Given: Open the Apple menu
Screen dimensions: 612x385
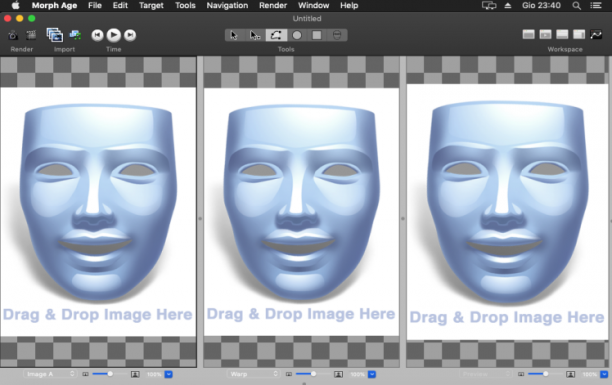Looking at the screenshot, I should click(x=15, y=5).
